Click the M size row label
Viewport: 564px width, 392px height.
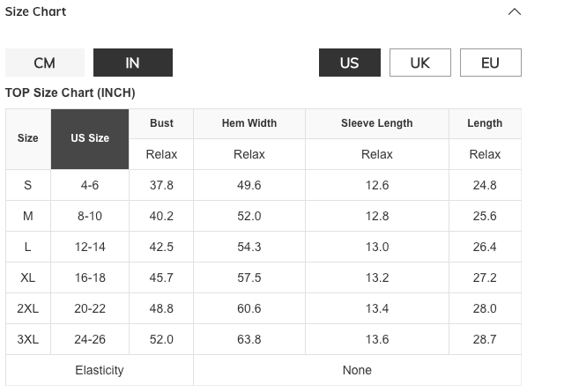click(28, 216)
